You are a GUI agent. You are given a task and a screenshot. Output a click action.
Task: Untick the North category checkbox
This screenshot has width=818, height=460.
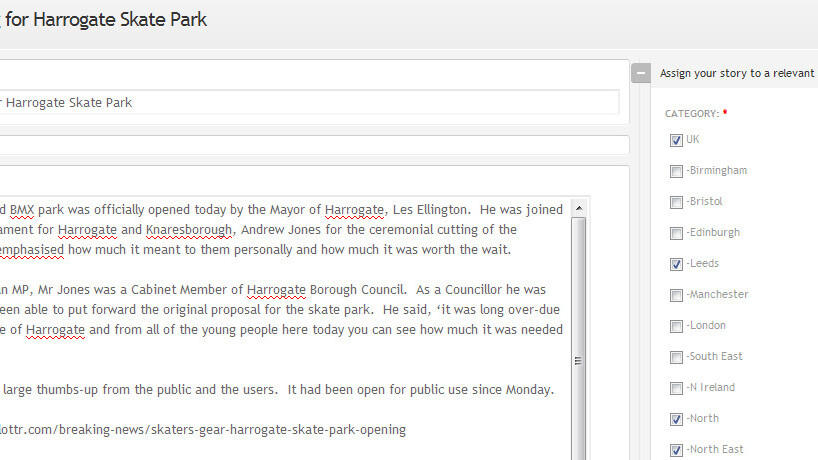pos(677,419)
